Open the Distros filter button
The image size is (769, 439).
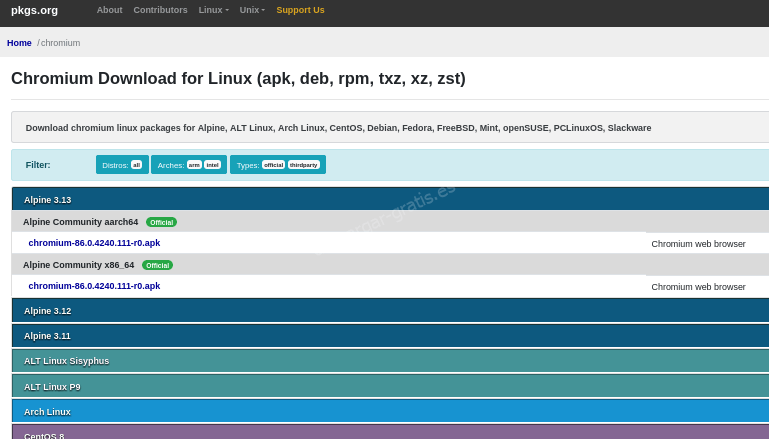click(122, 165)
